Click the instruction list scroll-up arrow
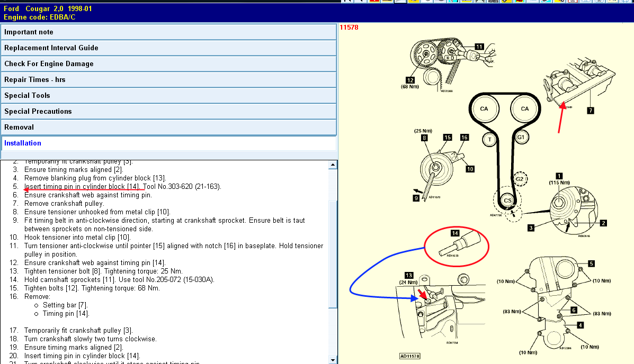 point(333,165)
